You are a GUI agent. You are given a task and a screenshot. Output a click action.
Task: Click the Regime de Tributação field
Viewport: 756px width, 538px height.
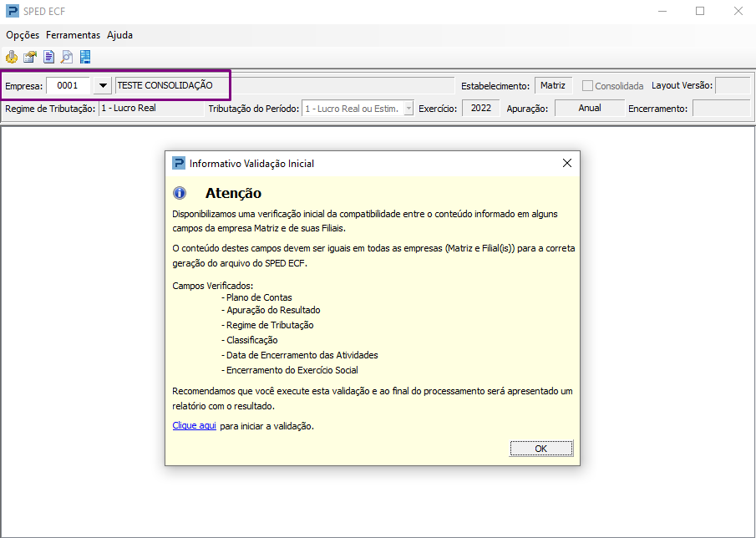pos(151,109)
